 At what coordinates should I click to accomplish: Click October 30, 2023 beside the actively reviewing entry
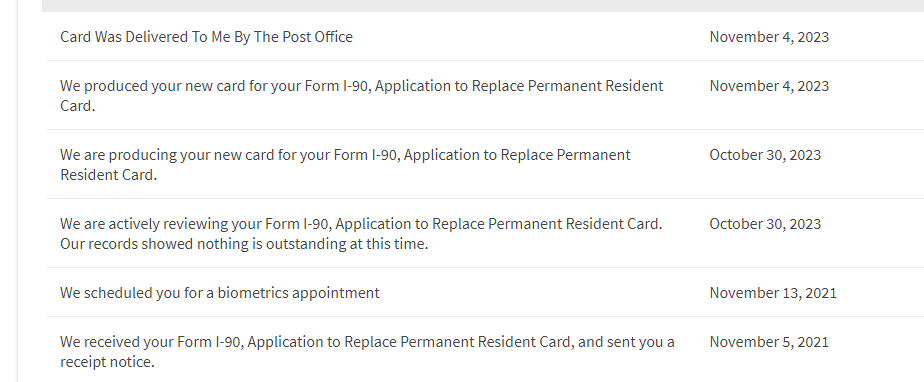click(765, 223)
